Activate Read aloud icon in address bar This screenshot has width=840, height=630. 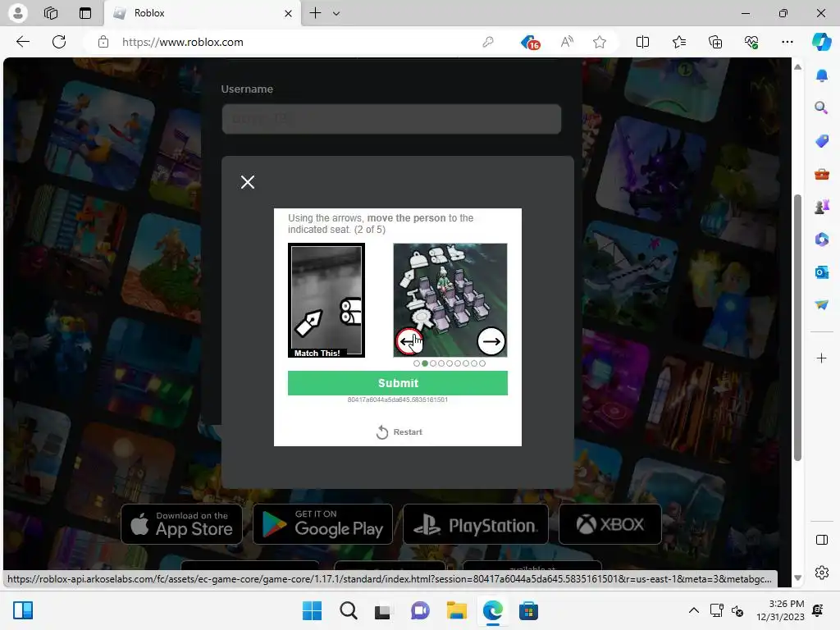point(567,42)
